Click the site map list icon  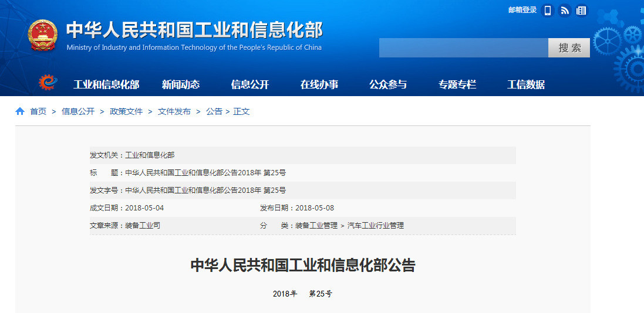pyautogui.click(x=581, y=11)
